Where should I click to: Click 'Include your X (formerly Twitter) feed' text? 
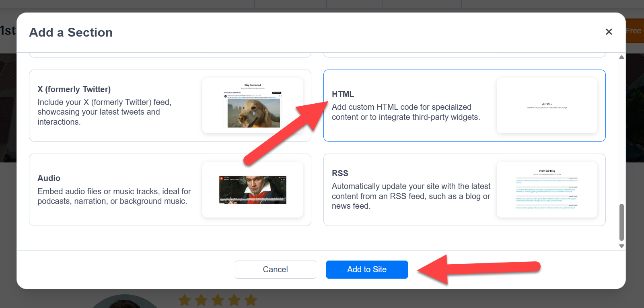(x=105, y=112)
